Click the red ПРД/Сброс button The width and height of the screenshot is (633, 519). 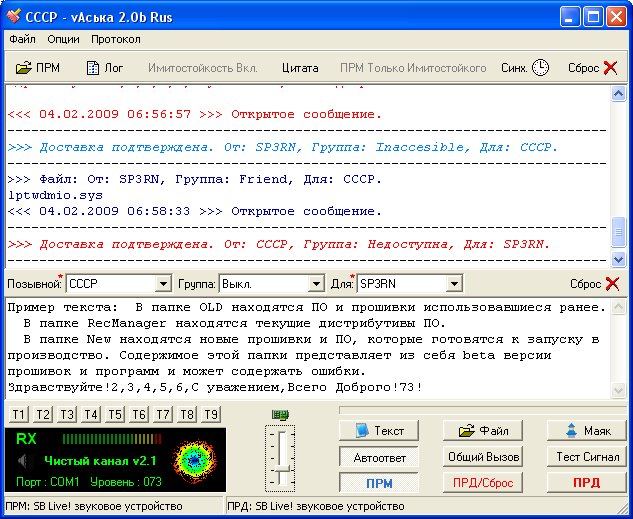tap(482, 483)
